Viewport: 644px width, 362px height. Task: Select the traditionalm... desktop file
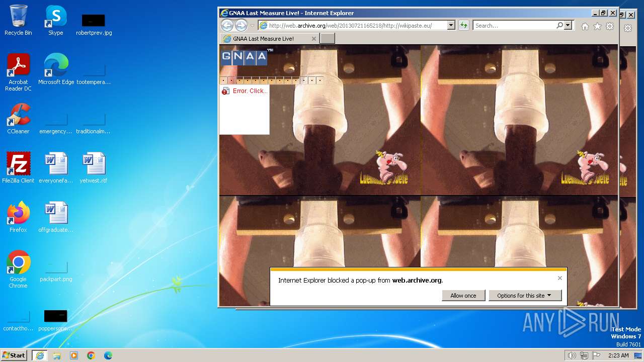click(x=94, y=124)
